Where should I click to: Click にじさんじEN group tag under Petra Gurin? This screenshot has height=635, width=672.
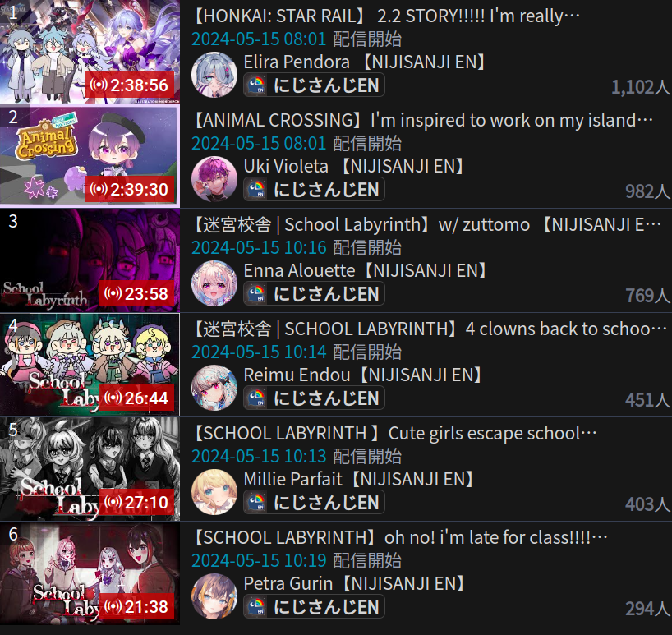tap(314, 607)
